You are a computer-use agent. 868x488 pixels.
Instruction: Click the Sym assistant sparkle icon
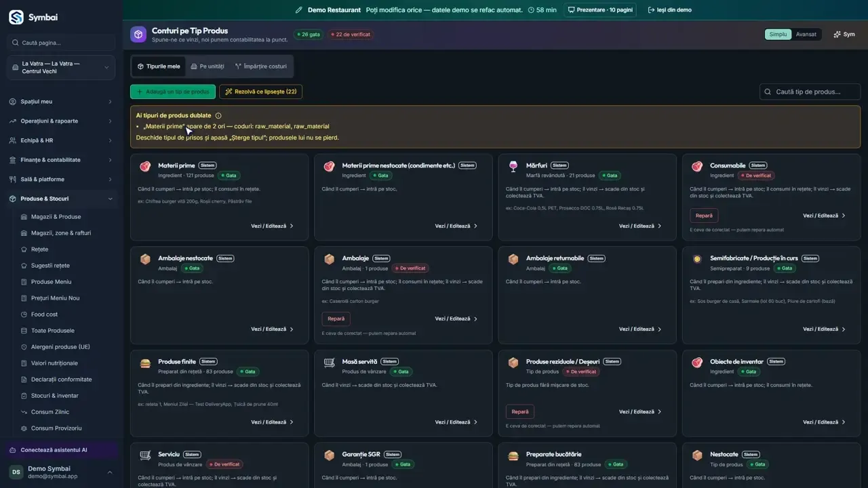[x=837, y=35]
